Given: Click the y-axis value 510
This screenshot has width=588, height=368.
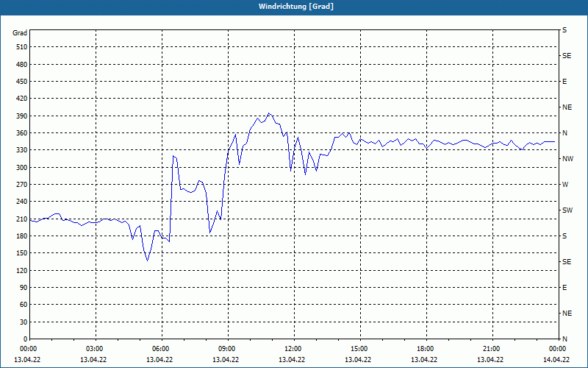Looking at the screenshot, I should (22, 47).
